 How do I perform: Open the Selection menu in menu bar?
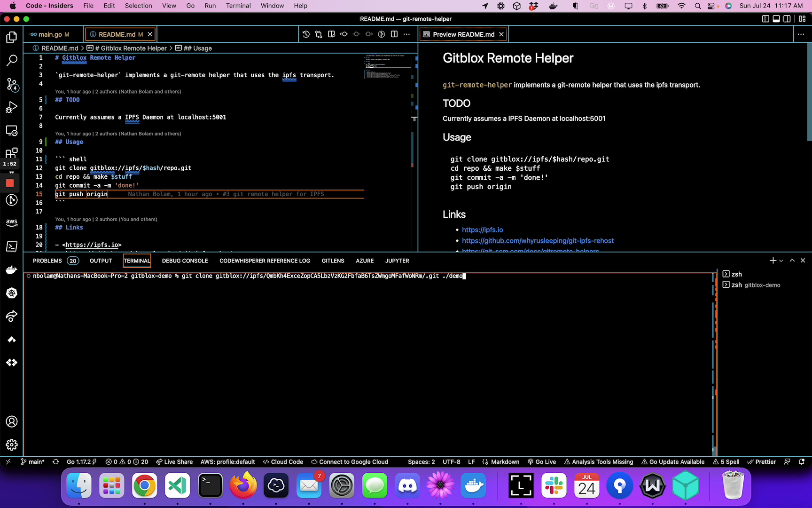(x=138, y=6)
